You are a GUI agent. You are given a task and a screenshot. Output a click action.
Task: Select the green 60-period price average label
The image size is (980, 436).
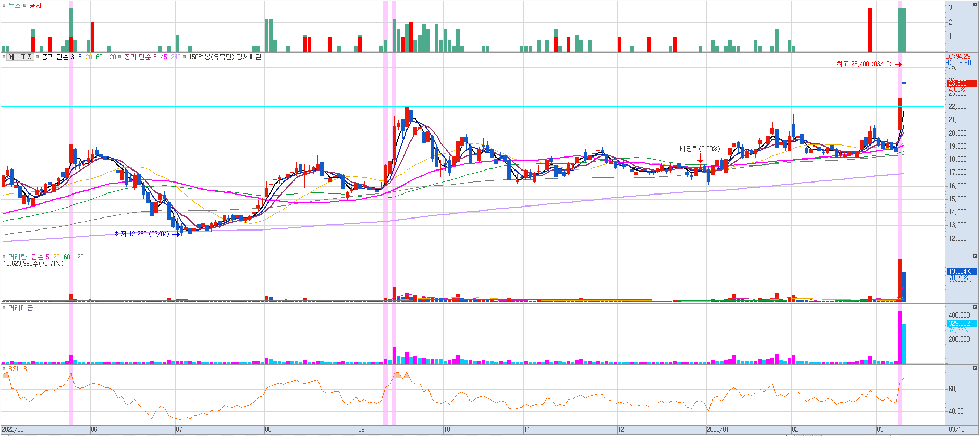pyautogui.click(x=99, y=57)
